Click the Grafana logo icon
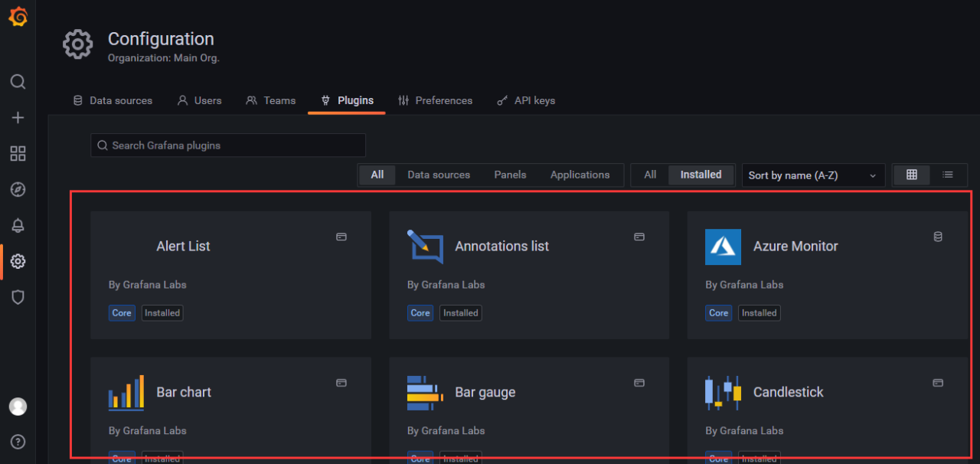Screen dimensions: 980x464 coord(18,17)
